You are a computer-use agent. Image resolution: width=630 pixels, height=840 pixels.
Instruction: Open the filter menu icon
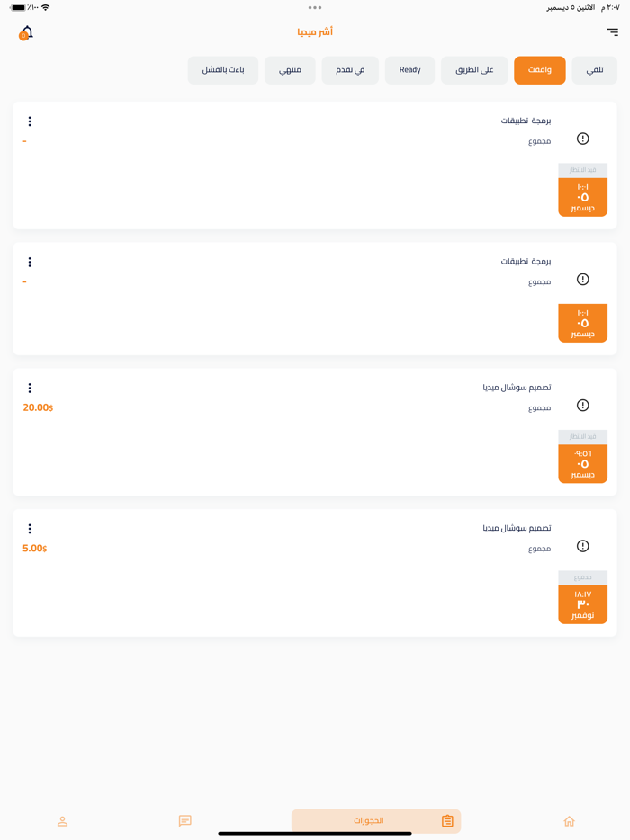coord(612,32)
